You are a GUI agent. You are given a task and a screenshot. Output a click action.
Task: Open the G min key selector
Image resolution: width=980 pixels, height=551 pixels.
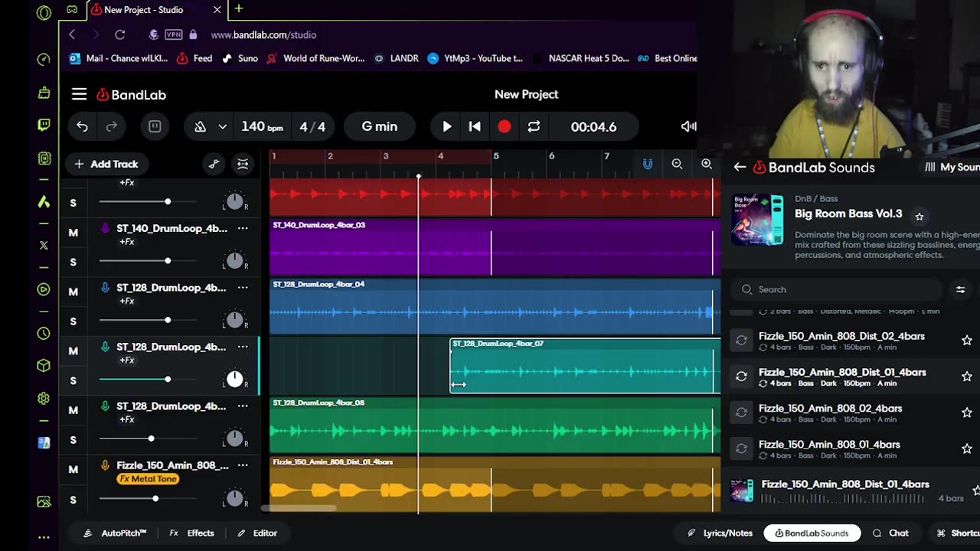tap(380, 126)
